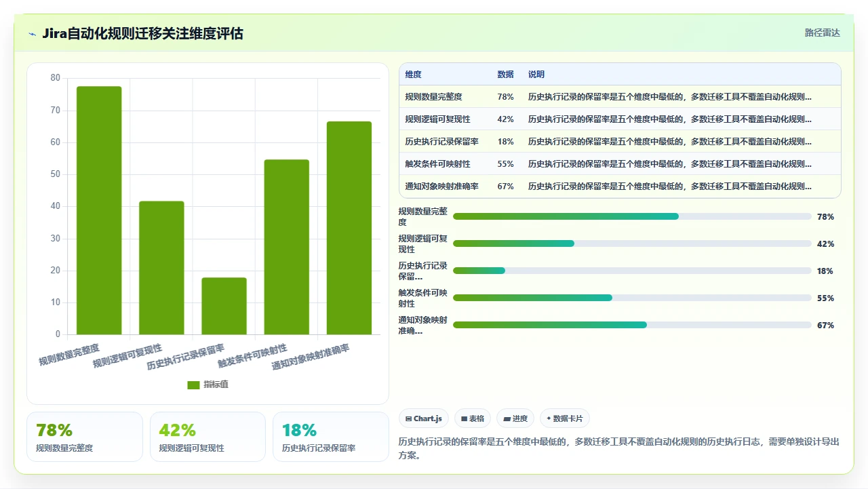
Task: Click the chart x-axis label 触发条件可映射性
Action: (x=252, y=355)
